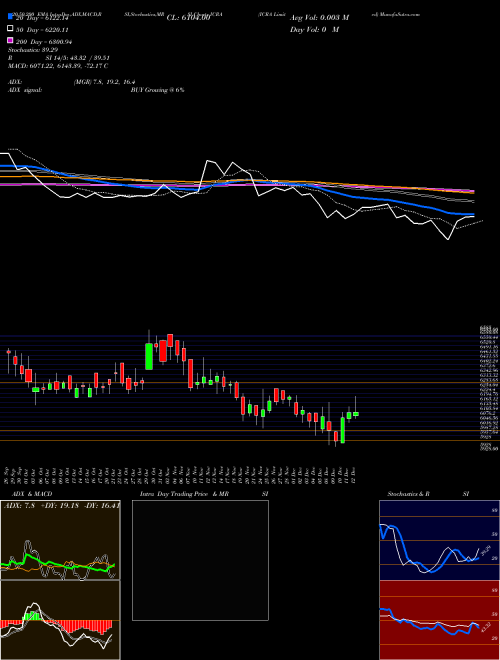Click the 'Stochastics & RSI' panel title
Image resolution: width=500 pixels, height=660 pixels.
coord(428,494)
